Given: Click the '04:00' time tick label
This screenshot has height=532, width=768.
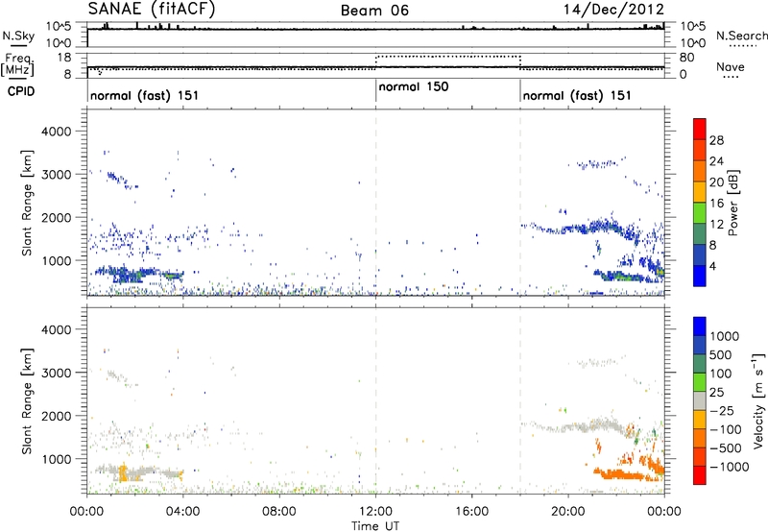Looking at the screenshot, I should tap(183, 512).
